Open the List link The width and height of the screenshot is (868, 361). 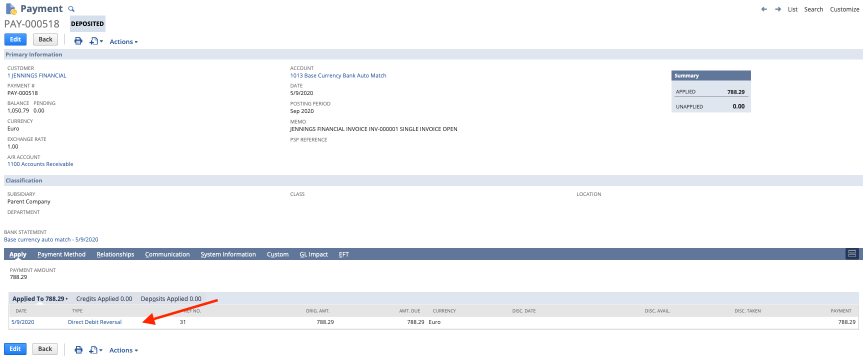click(x=792, y=9)
